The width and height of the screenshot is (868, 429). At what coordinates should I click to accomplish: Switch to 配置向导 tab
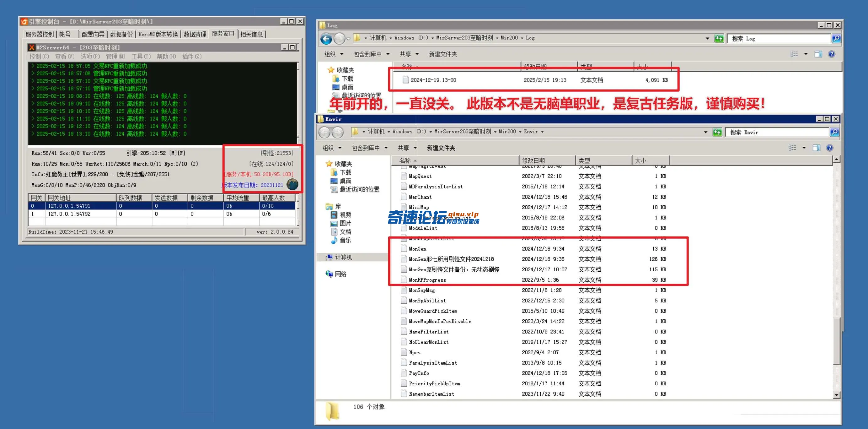(x=93, y=35)
